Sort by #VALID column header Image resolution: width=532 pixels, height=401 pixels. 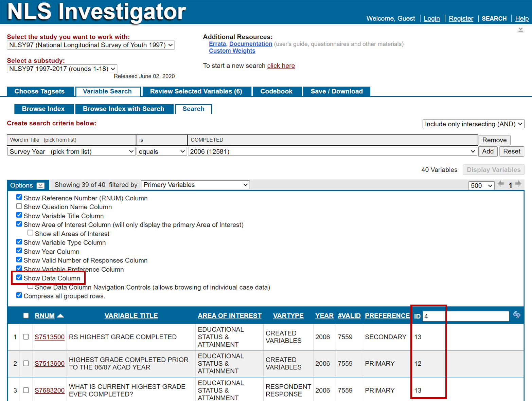(x=349, y=316)
